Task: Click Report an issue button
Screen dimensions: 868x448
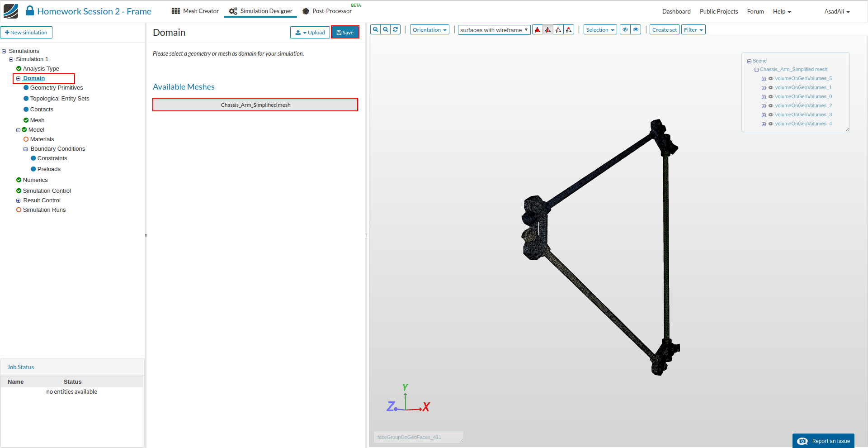Action: tap(823, 441)
